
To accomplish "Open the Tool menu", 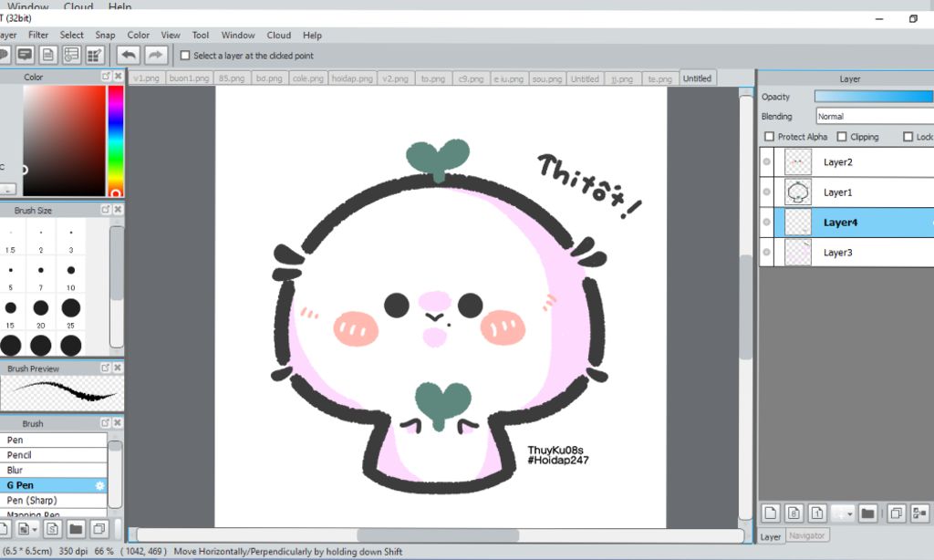I will click(200, 36).
